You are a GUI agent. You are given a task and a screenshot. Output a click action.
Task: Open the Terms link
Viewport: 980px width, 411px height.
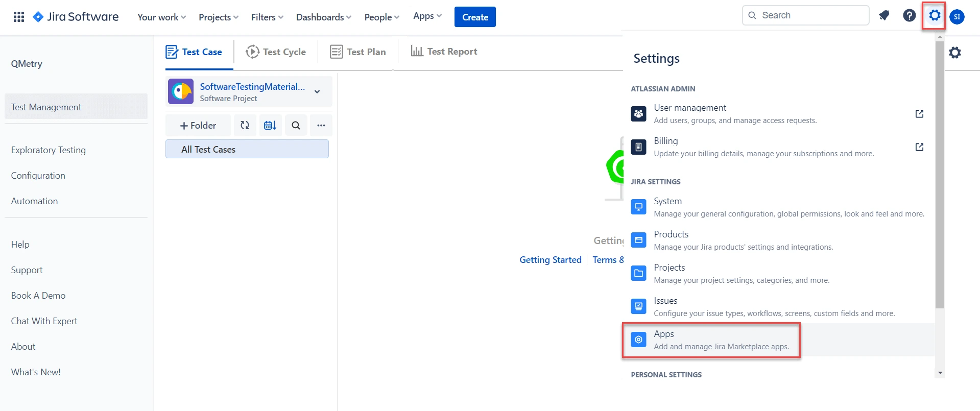608,259
